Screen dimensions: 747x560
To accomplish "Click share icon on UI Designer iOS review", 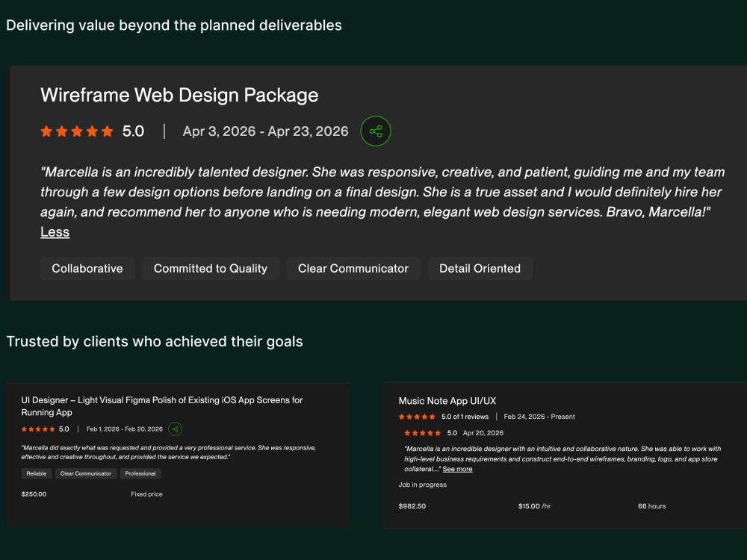I will pyautogui.click(x=176, y=429).
